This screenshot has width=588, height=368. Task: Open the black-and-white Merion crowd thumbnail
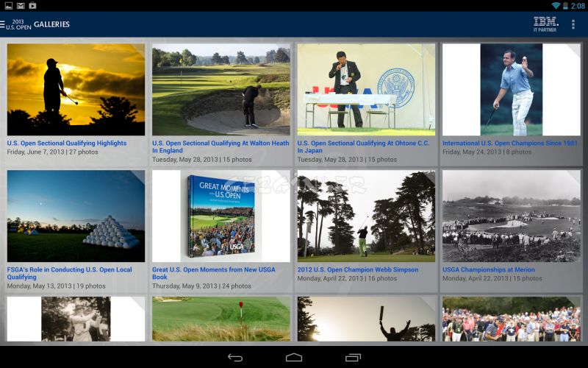point(511,216)
